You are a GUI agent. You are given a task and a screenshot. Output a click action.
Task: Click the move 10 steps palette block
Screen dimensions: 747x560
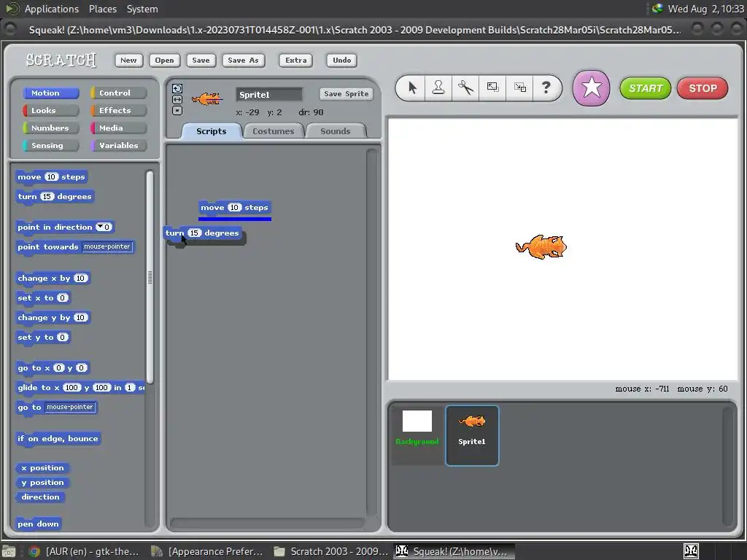pos(52,177)
